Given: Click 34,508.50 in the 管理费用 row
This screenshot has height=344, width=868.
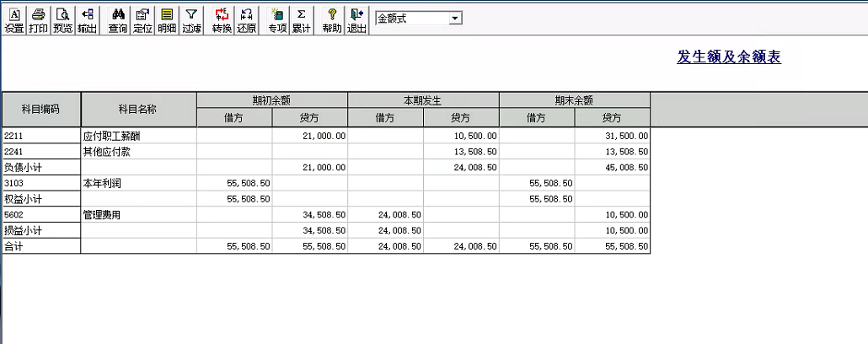Looking at the screenshot, I should 310,215.
